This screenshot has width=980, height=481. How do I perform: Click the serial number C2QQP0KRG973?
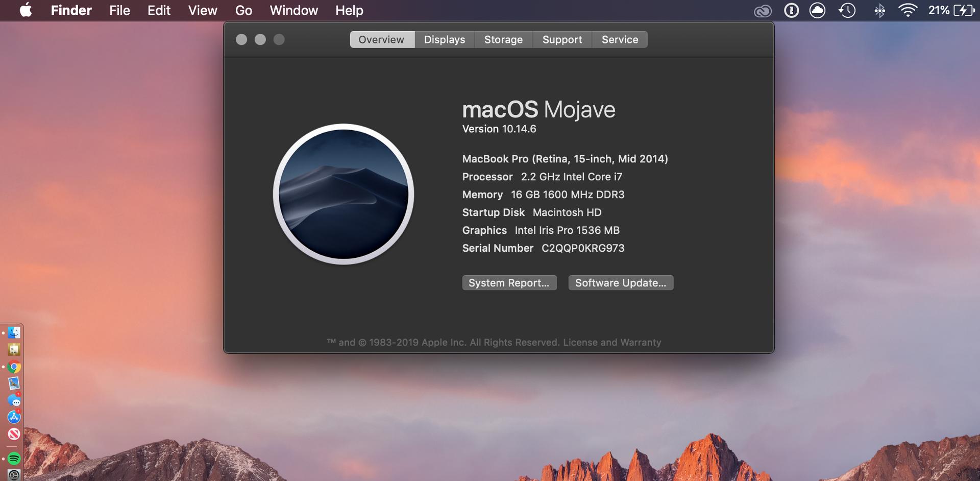point(583,248)
